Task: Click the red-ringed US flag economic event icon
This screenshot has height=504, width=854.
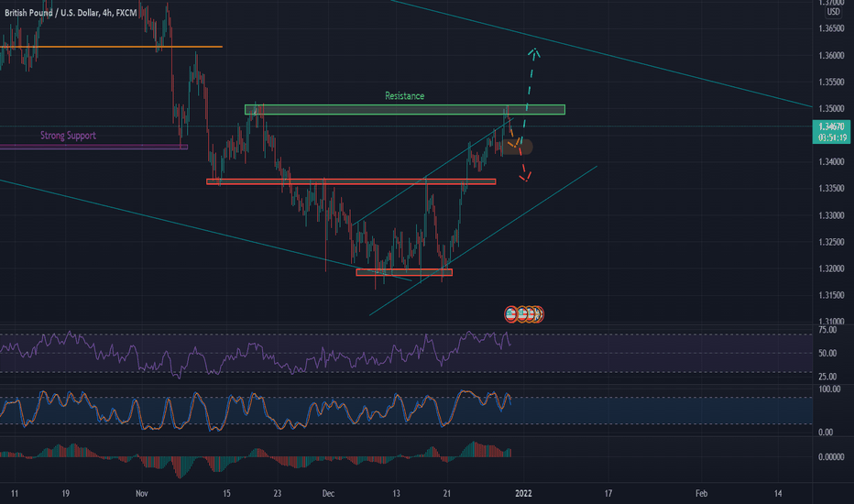Action: point(511,314)
